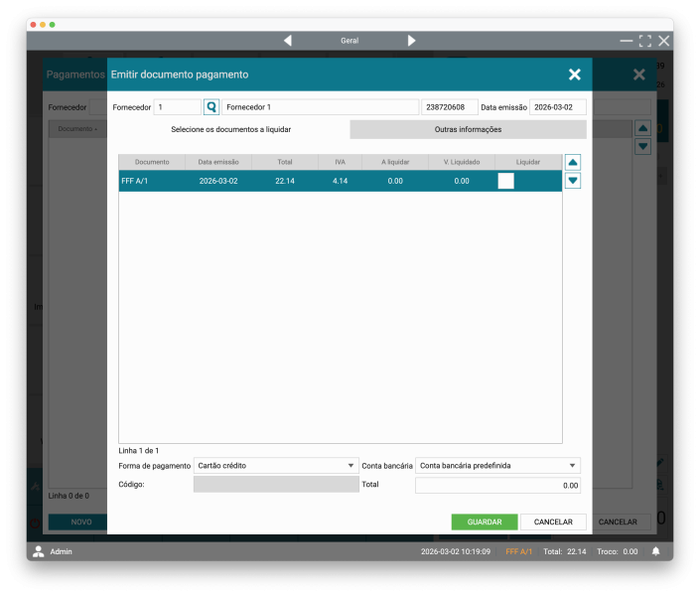Open notifications bell in status bar

655,551
